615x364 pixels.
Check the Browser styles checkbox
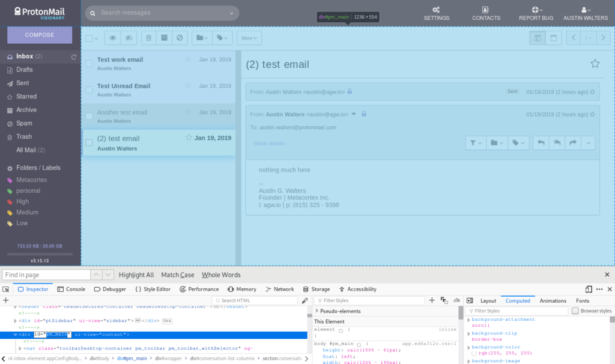[x=575, y=311]
